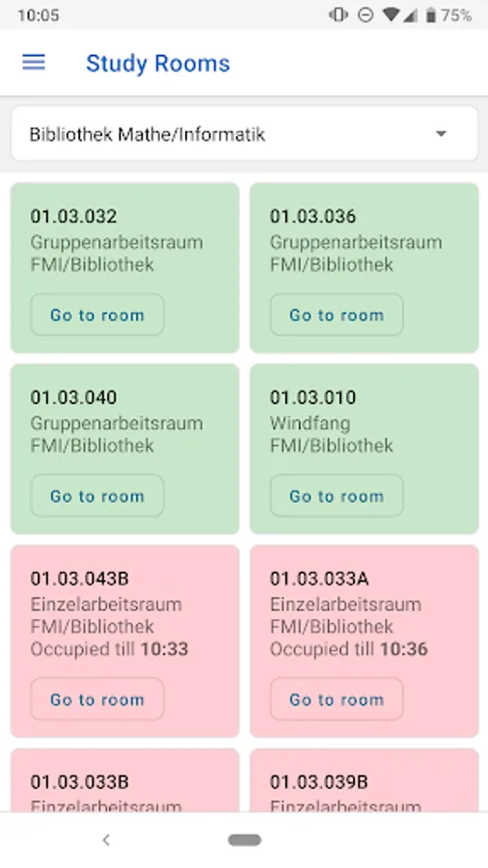Tap the back arrow in navigation bar
The width and height of the screenshot is (488, 868).
pyautogui.click(x=106, y=840)
